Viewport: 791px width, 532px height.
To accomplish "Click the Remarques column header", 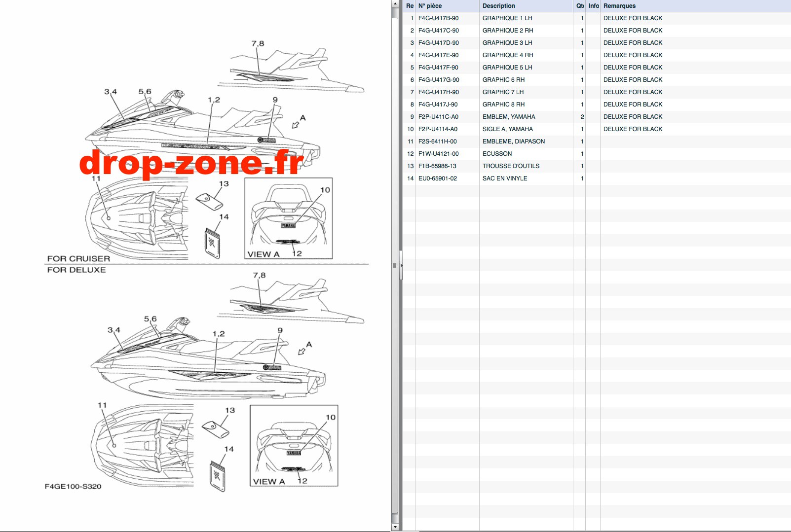I will point(695,6).
